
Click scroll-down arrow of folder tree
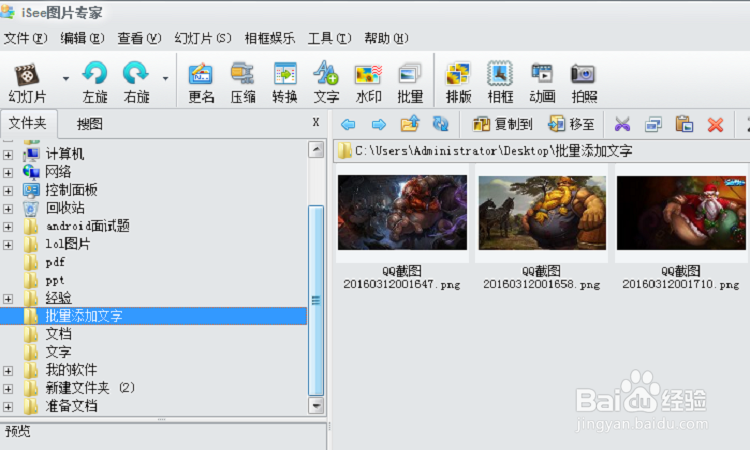(316, 406)
